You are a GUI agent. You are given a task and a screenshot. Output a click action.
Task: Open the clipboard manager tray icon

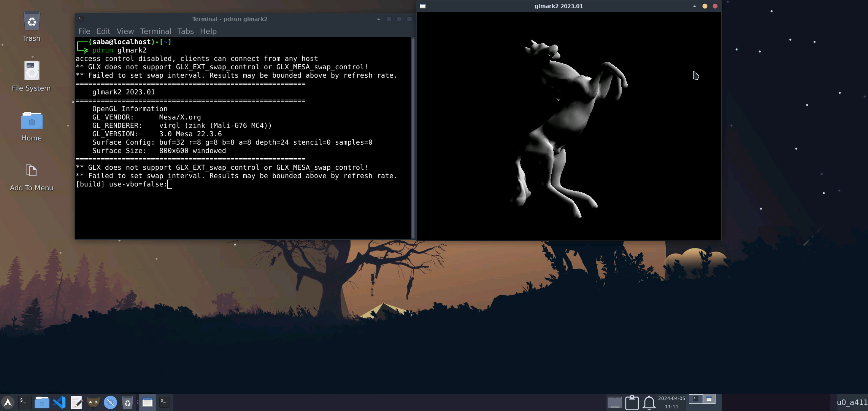[632, 402]
